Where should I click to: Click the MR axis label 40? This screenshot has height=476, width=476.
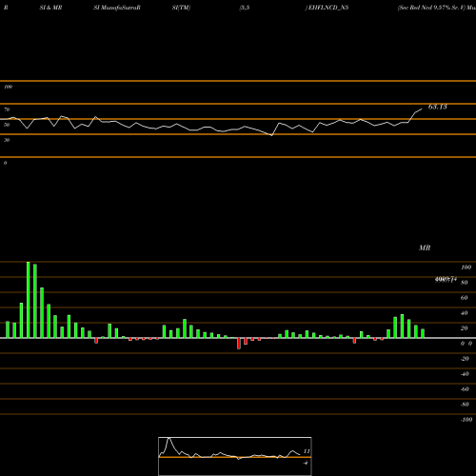coord(464,313)
